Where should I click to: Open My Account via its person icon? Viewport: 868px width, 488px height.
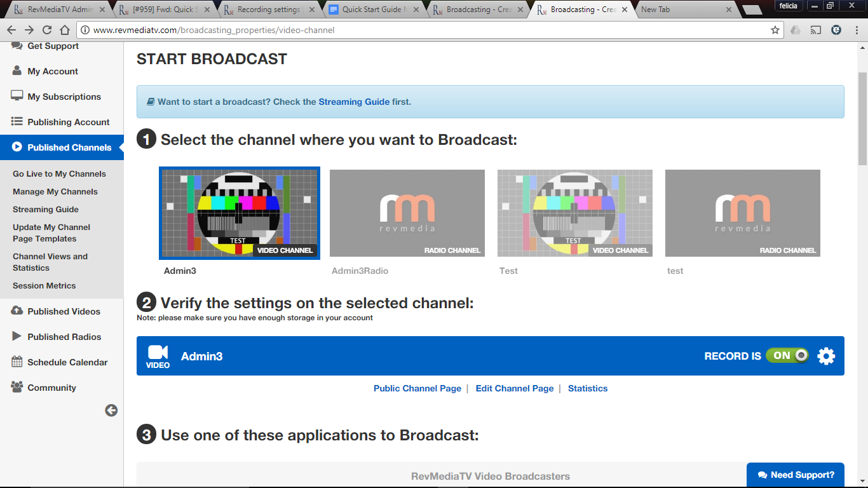coord(17,71)
